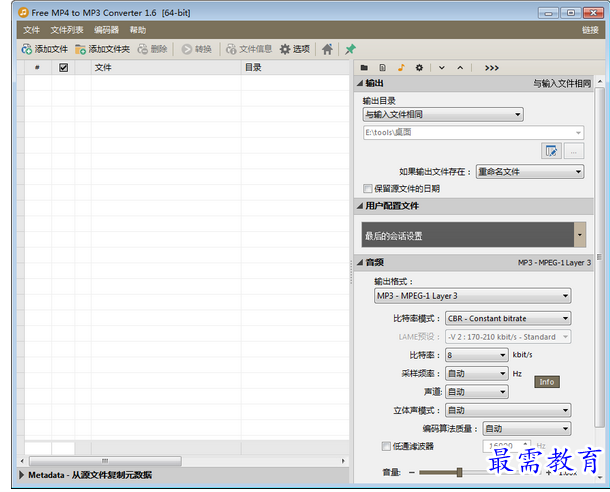Click the file list horizontal scrollbar thumb
The height and width of the screenshot is (492, 610).
[105, 461]
